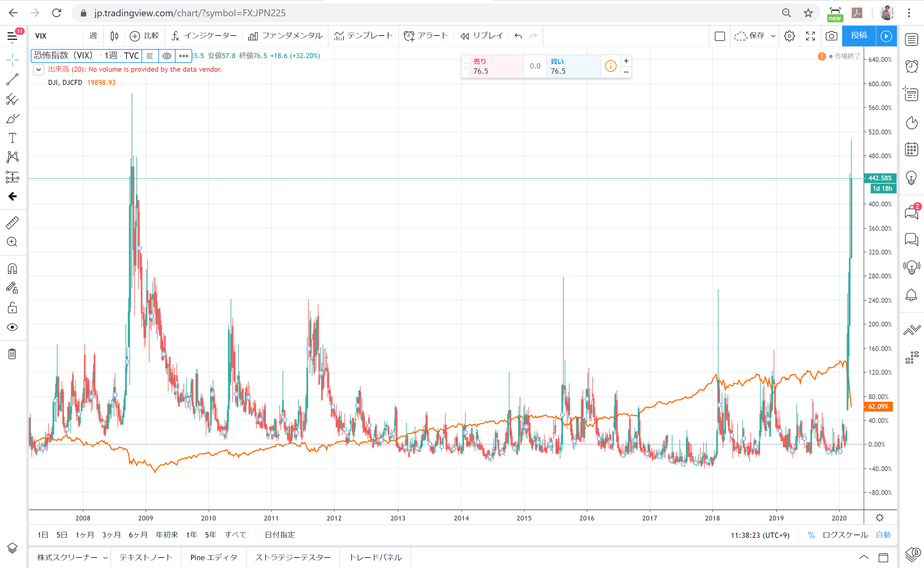Publish idea with the 投稿 button

pyautogui.click(x=859, y=36)
